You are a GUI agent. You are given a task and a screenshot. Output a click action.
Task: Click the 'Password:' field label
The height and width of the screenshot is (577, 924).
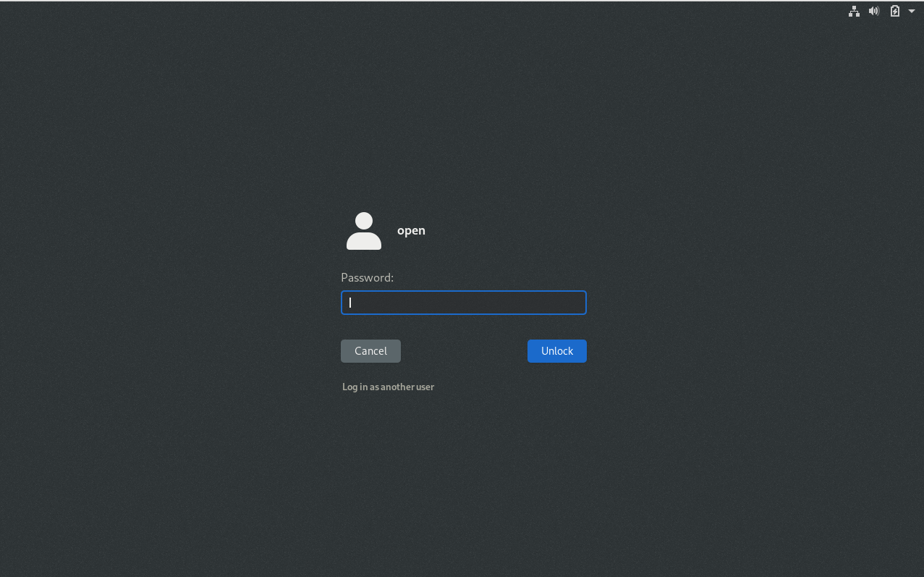pyautogui.click(x=367, y=277)
